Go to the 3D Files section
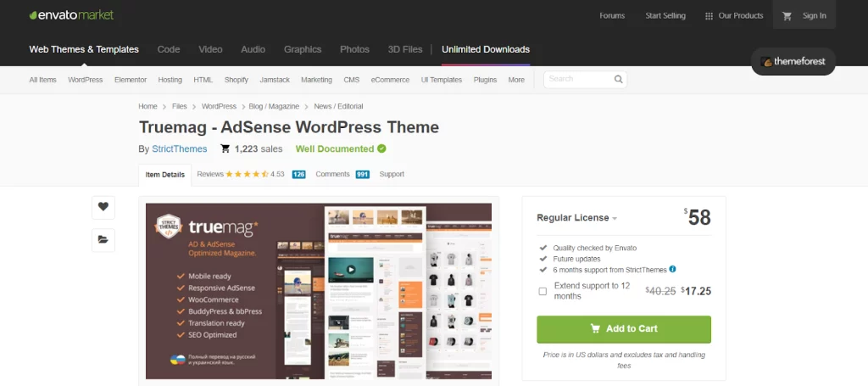The width and height of the screenshot is (868, 386). pos(405,49)
